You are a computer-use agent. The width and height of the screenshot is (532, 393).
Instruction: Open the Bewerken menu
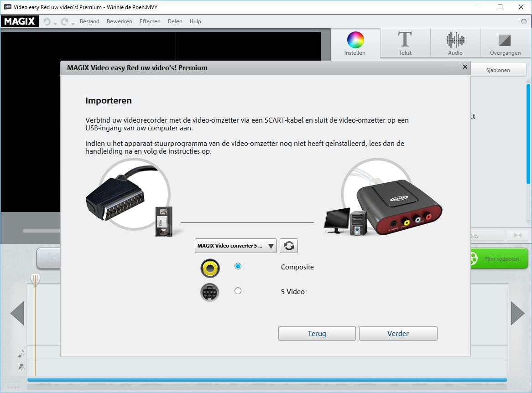point(120,21)
